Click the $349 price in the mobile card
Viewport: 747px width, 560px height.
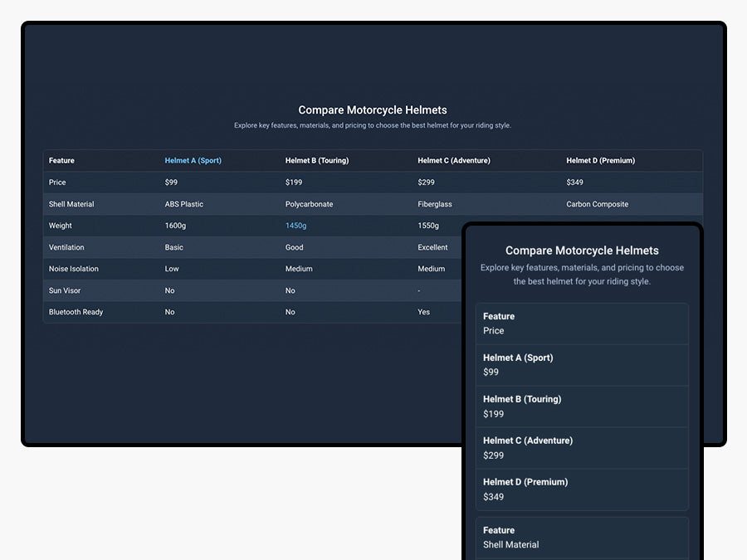pyautogui.click(x=493, y=497)
